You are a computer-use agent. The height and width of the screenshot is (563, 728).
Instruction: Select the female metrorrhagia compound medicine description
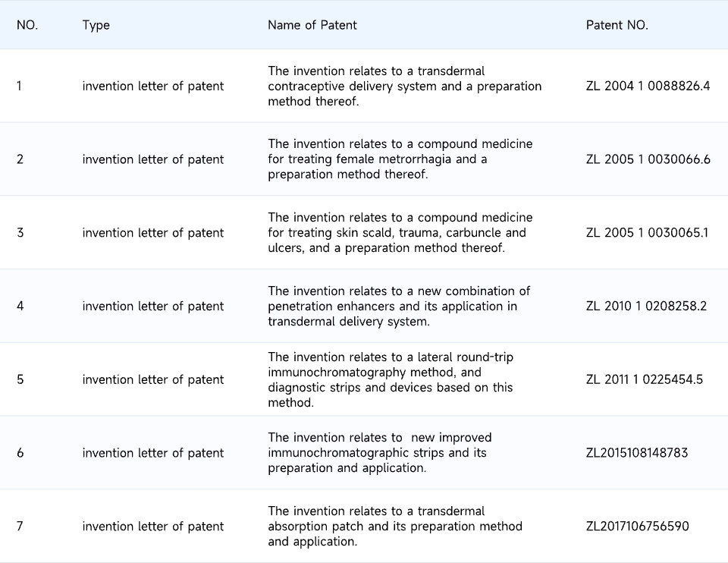[400, 159]
